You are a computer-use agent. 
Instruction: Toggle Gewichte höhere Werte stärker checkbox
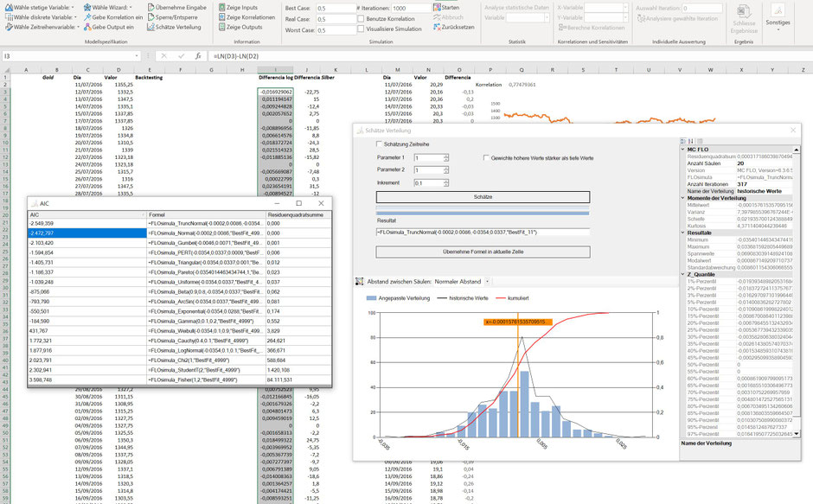[485, 158]
